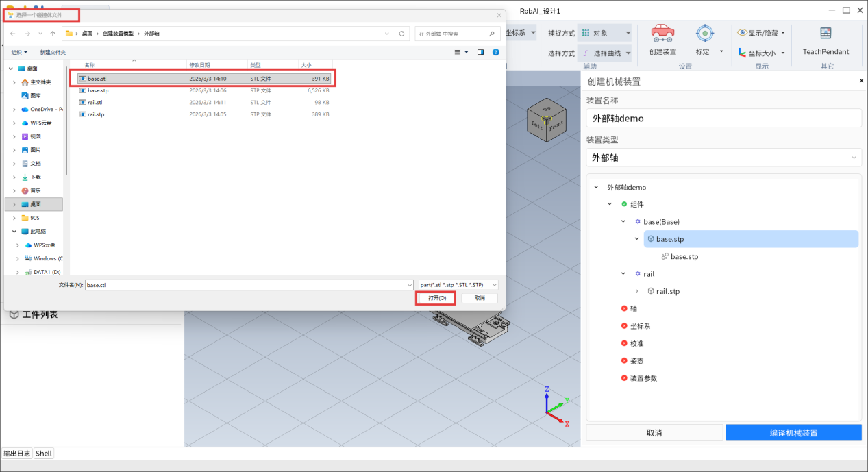Click 创建装置模型 in breadcrumb path
Image resolution: width=868 pixels, height=472 pixels.
[118, 34]
